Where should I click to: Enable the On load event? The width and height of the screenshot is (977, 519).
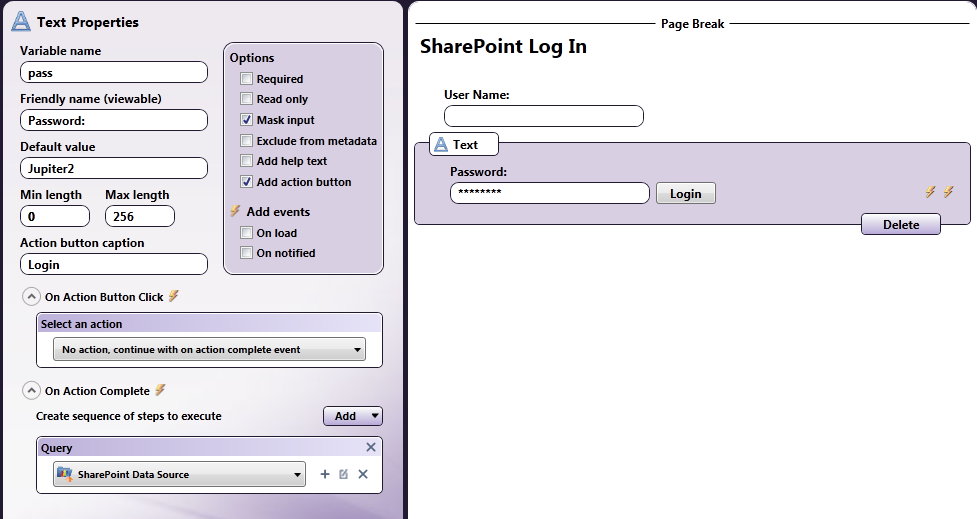pyautogui.click(x=247, y=233)
